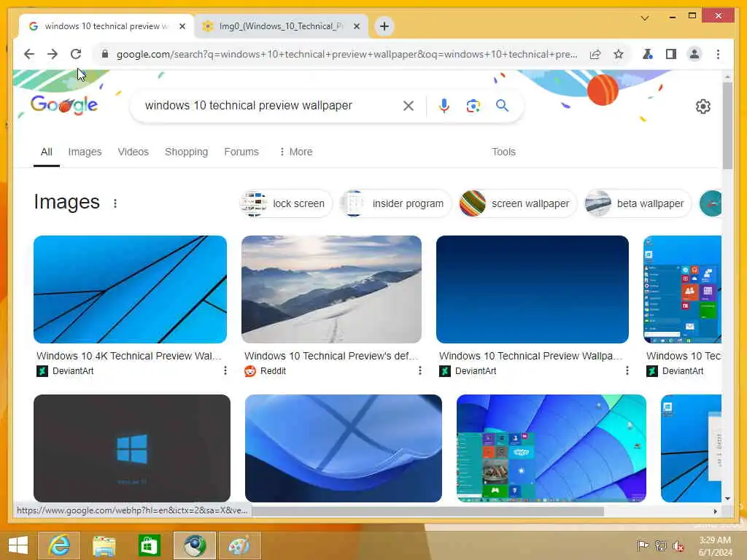Open Windows 10 Technical Preview's def... link
Viewport: 747px width, 560px height.
point(330,356)
